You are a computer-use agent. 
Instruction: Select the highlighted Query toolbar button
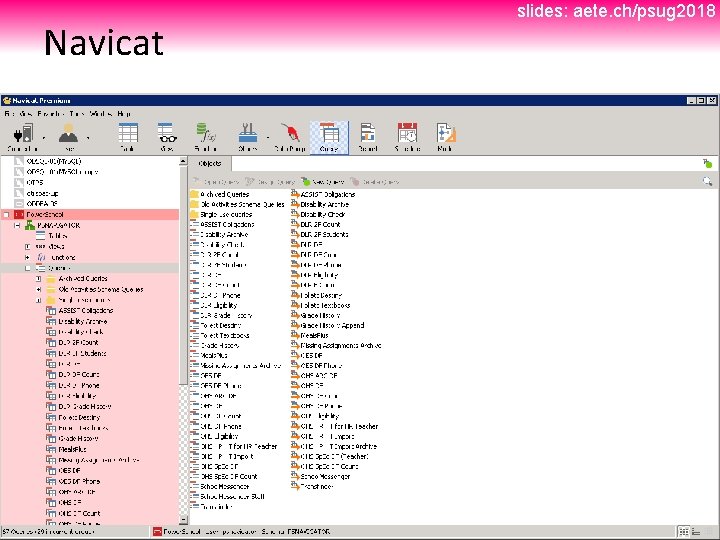329,137
